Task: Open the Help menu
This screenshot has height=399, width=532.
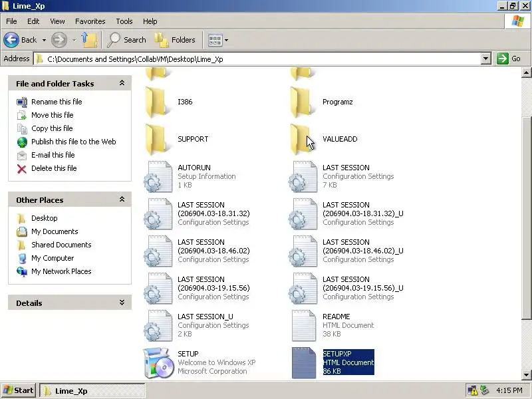Action: [x=150, y=21]
